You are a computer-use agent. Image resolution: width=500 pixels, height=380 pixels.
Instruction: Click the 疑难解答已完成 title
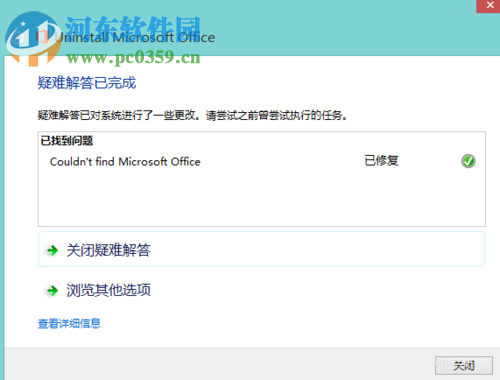87,83
